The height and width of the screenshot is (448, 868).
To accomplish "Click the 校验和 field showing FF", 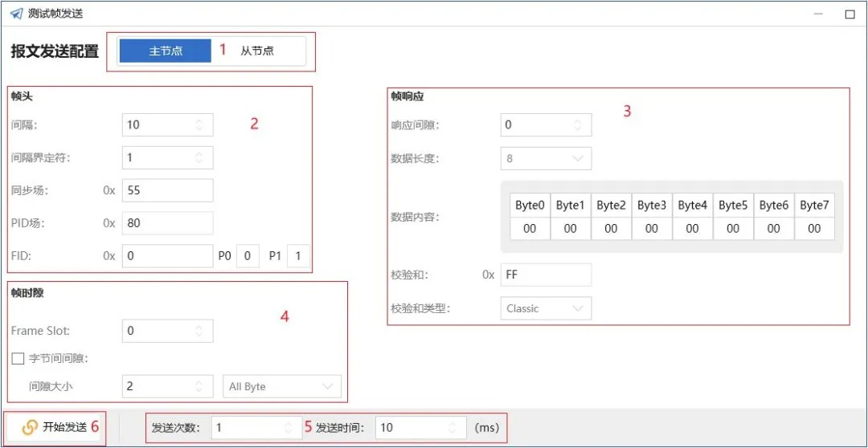I will (x=545, y=275).
